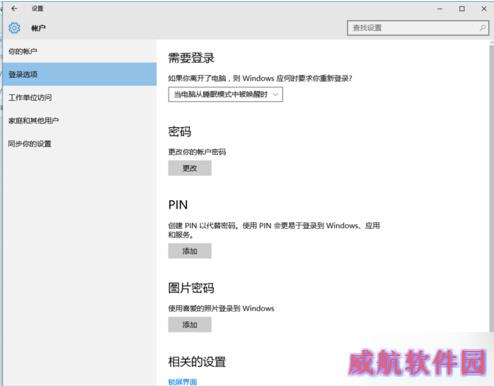Open 工作单位访问 in the sidebar

point(79,97)
